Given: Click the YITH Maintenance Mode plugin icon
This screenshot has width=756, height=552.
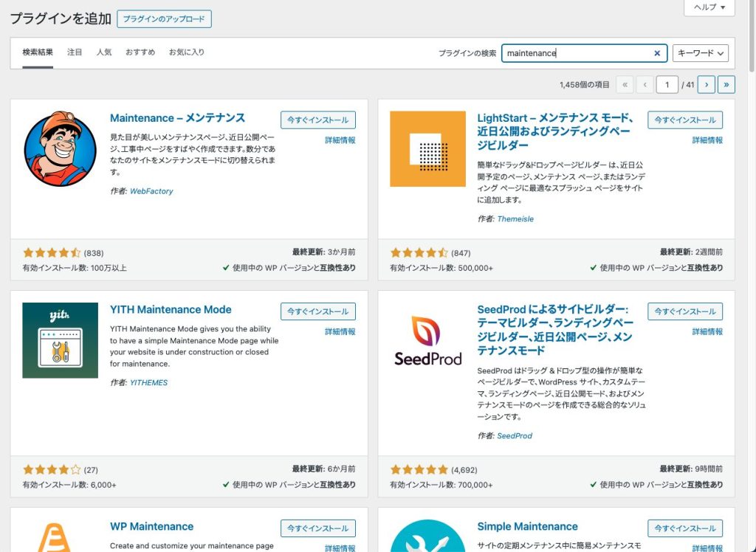Looking at the screenshot, I should pos(61,340).
